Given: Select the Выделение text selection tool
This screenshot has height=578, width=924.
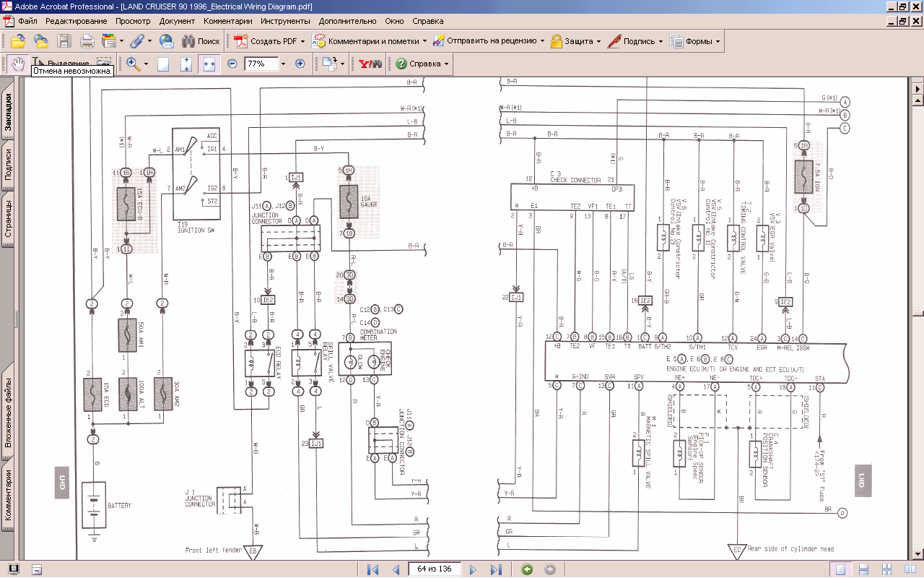Looking at the screenshot, I should pos(62,64).
